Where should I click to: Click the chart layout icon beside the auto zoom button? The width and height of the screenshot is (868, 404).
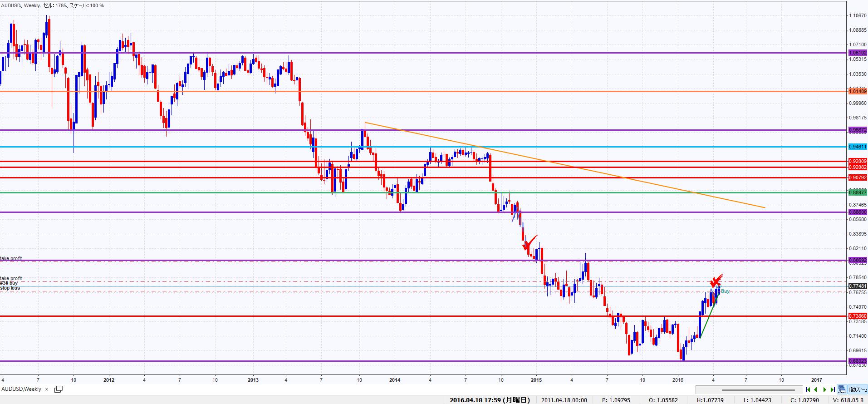[842, 389]
